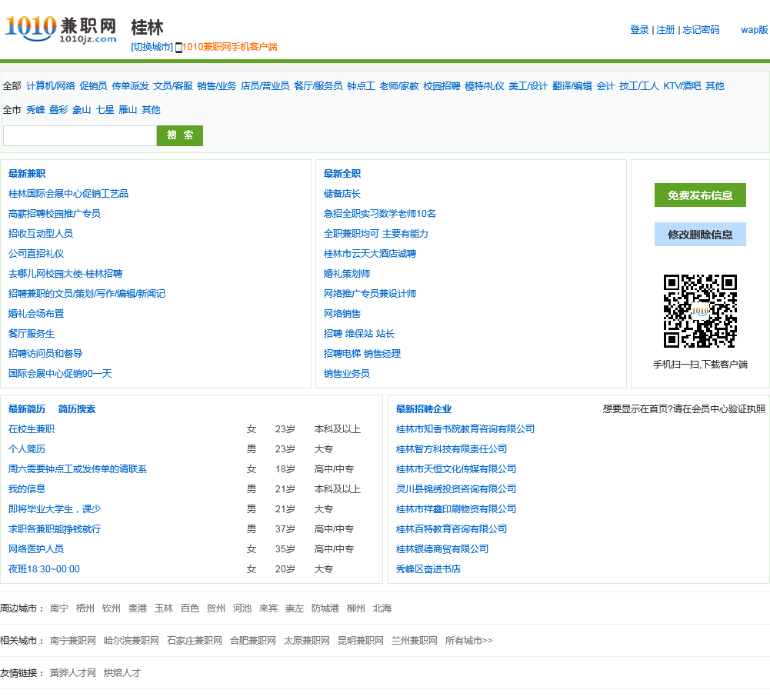Open 国际会展中心促销90一天 listing
Screen dimensions: 770x700
click(x=60, y=373)
